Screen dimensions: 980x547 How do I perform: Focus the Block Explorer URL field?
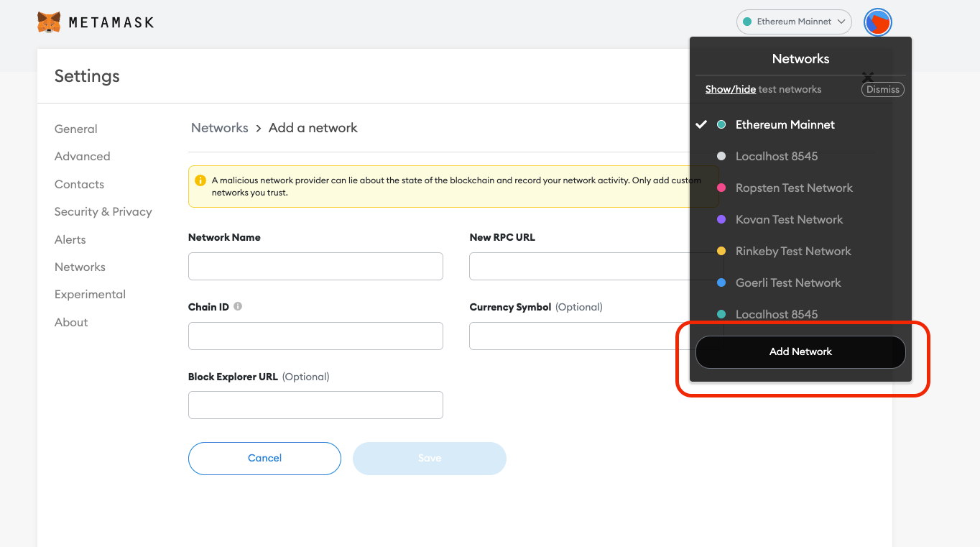315,405
